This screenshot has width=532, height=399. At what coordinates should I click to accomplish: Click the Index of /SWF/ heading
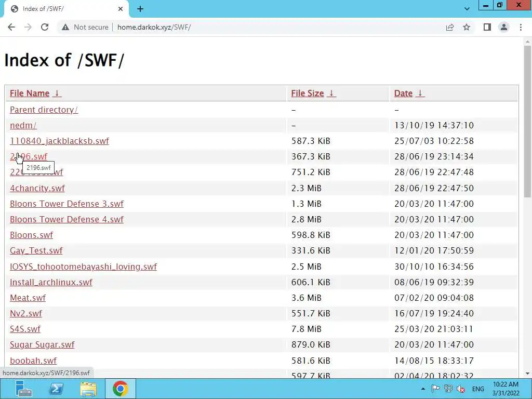(64, 60)
